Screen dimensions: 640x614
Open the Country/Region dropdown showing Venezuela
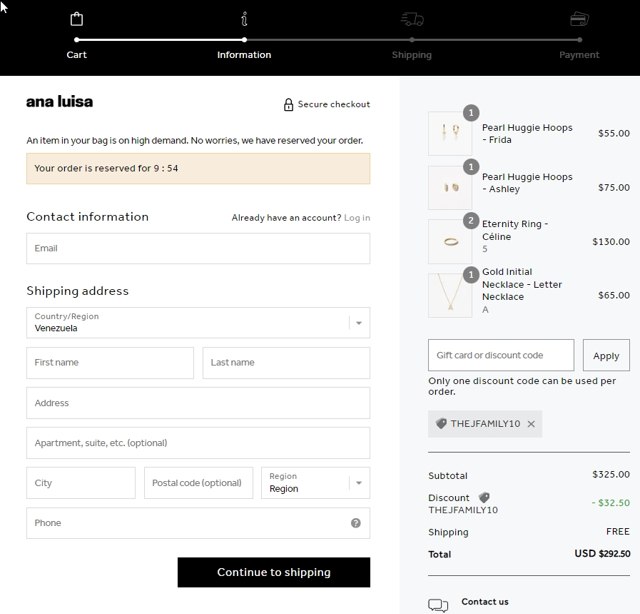[x=198, y=323]
